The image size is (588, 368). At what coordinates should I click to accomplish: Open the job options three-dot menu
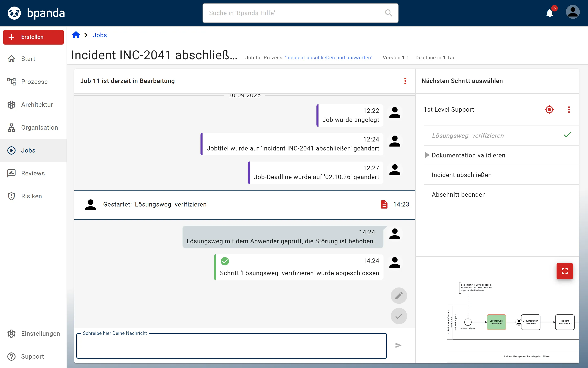405,81
